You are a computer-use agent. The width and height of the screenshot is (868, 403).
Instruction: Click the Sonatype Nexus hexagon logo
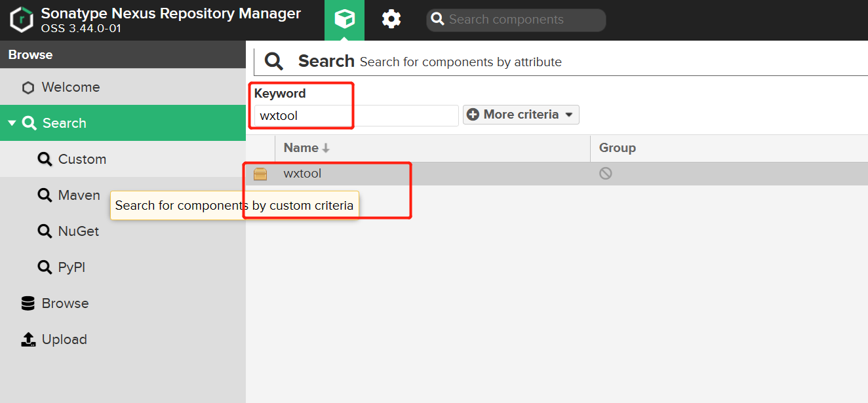click(22, 20)
